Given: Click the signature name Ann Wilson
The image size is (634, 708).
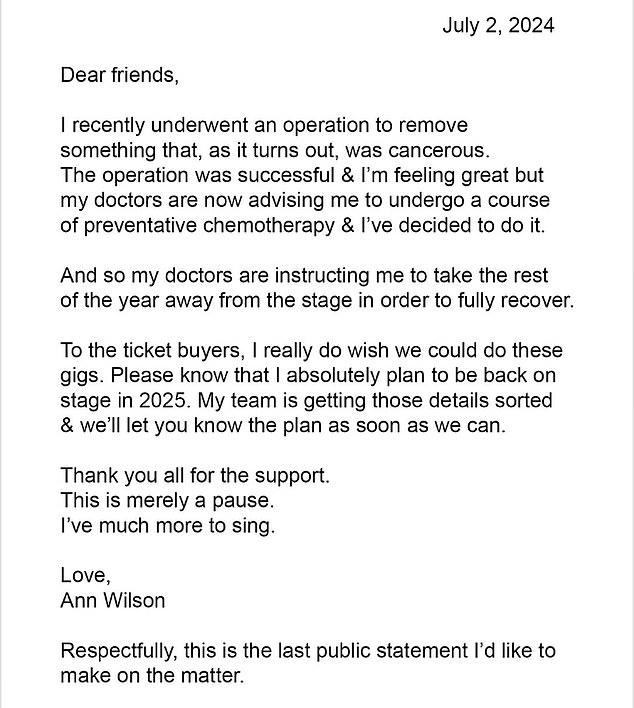Looking at the screenshot, I should click(x=113, y=601).
